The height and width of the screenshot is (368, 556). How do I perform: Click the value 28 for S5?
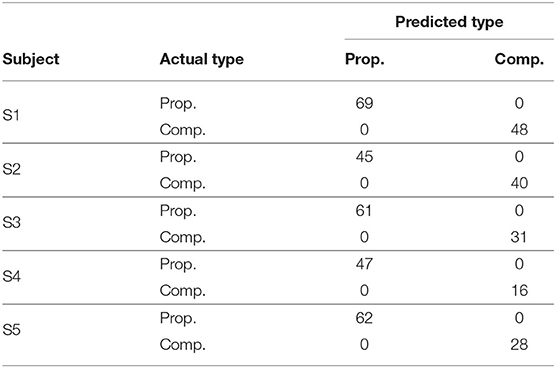519,344
